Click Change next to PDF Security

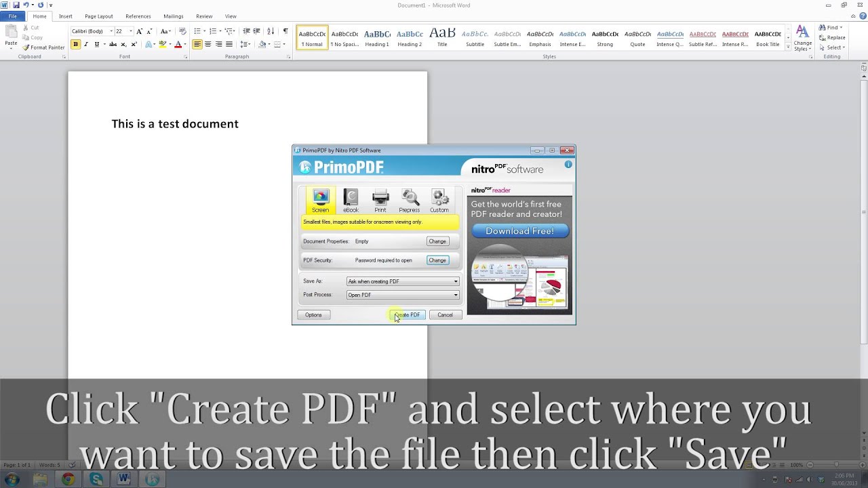[x=437, y=260]
